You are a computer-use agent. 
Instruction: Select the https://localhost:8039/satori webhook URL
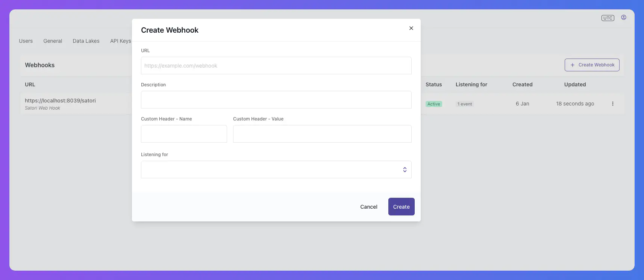[x=60, y=101]
